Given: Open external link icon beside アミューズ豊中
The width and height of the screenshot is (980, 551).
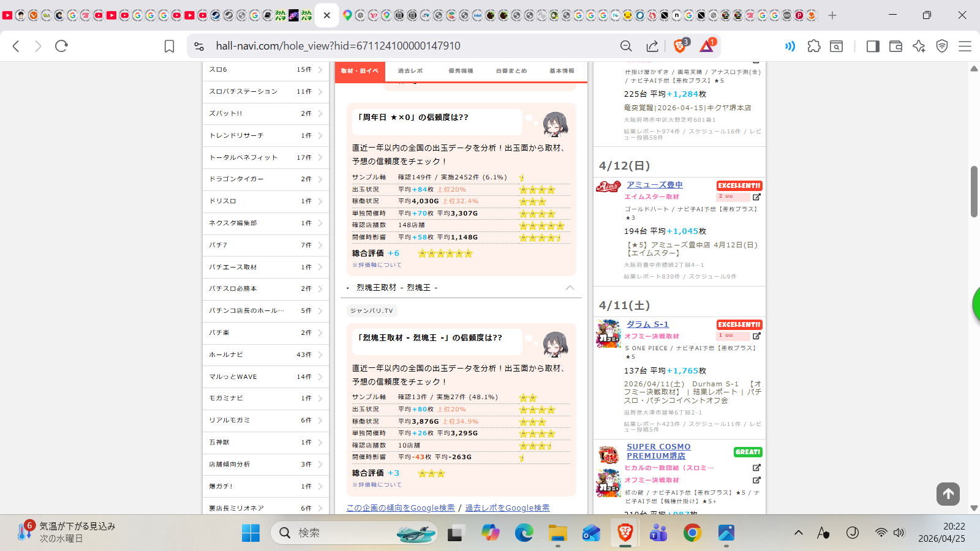Looking at the screenshot, I should pyautogui.click(x=756, y=197).
